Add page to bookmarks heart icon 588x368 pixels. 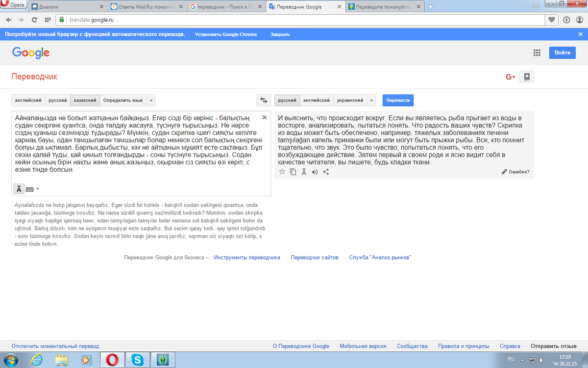click(x=552, y=20)
